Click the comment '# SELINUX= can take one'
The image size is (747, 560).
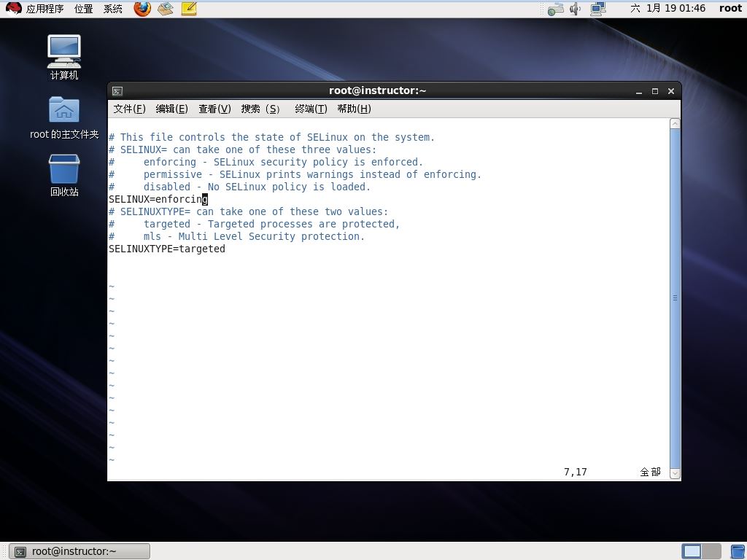tap(242, 149)
